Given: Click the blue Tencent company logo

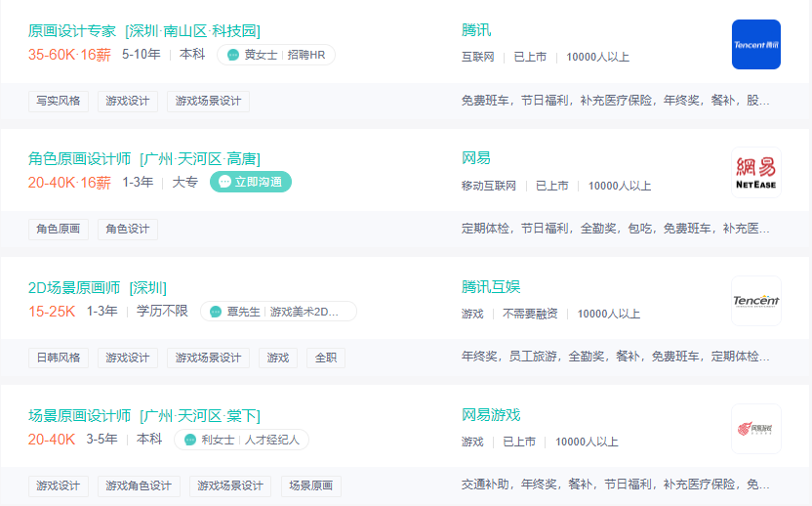Looking at the screenshot, I should (x=755, y=45).
